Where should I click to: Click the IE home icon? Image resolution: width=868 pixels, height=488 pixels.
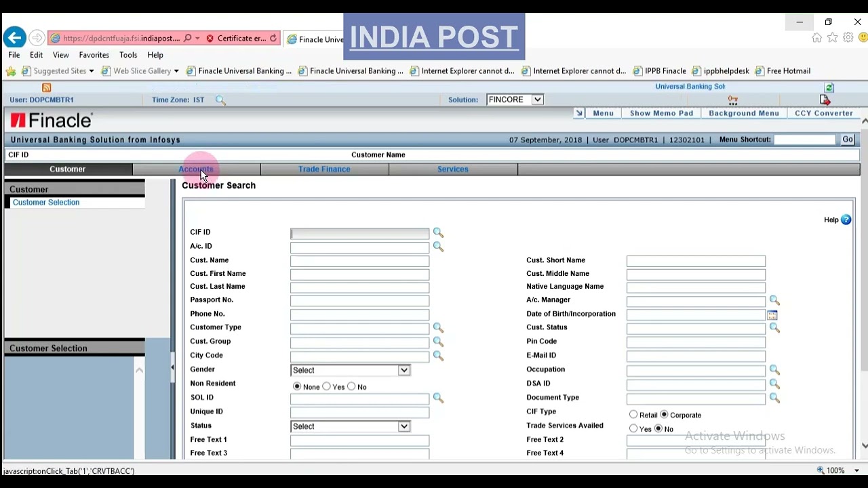point(817,38)
